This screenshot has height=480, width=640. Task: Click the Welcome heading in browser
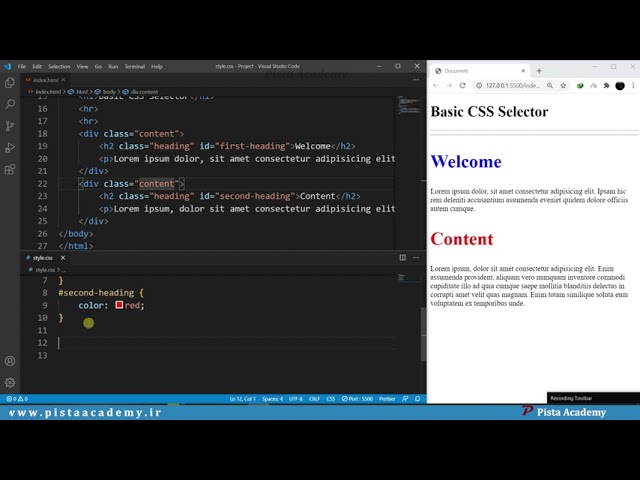pos(466,162)
